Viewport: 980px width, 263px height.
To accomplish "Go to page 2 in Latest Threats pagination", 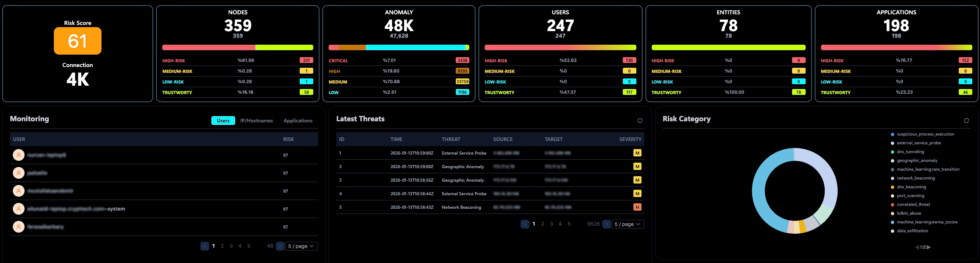I will tap(543, 224).
